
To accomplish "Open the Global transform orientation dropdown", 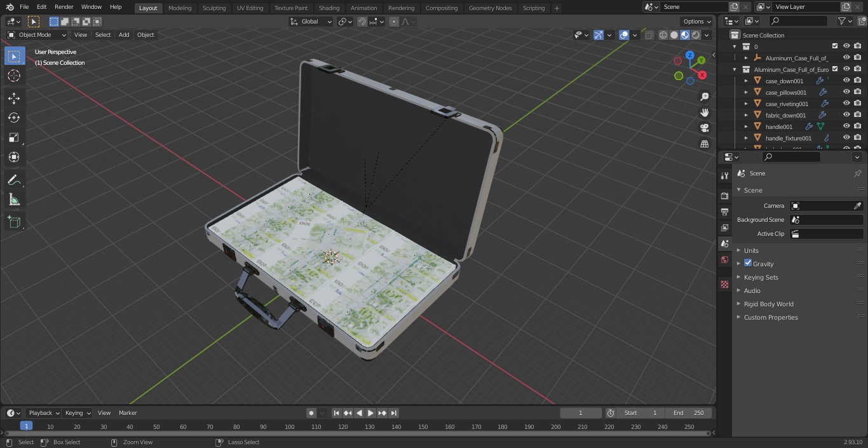I will point(311,22).
